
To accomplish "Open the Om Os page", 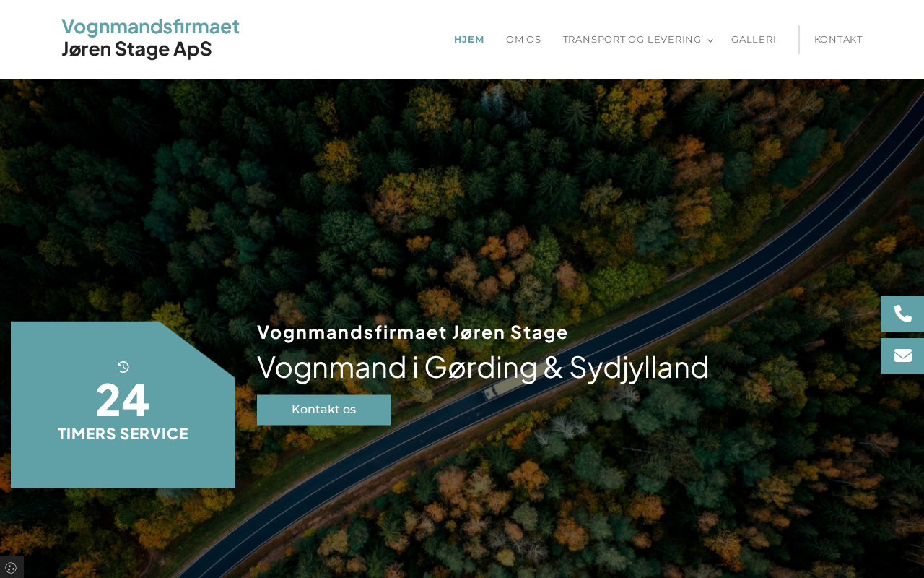I will [x=523, y=40].
